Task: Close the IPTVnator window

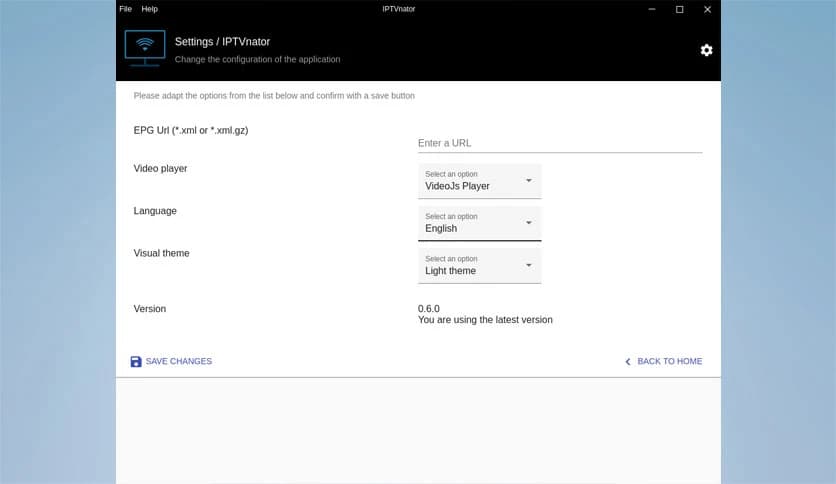Action: (708, 9)
